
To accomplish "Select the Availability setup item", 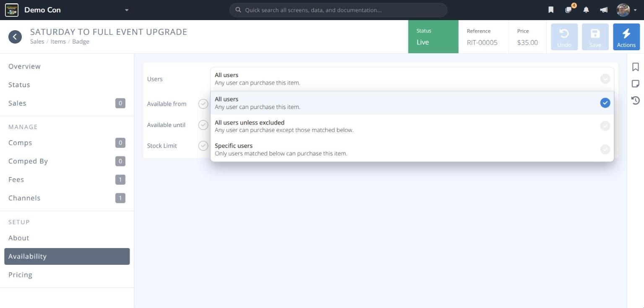I will tap(67, 256).
